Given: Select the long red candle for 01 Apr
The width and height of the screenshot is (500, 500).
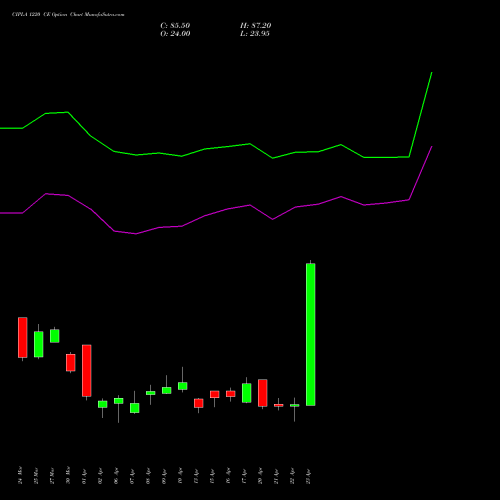Looking at the screenshot, I should click(x=87, y=371).
